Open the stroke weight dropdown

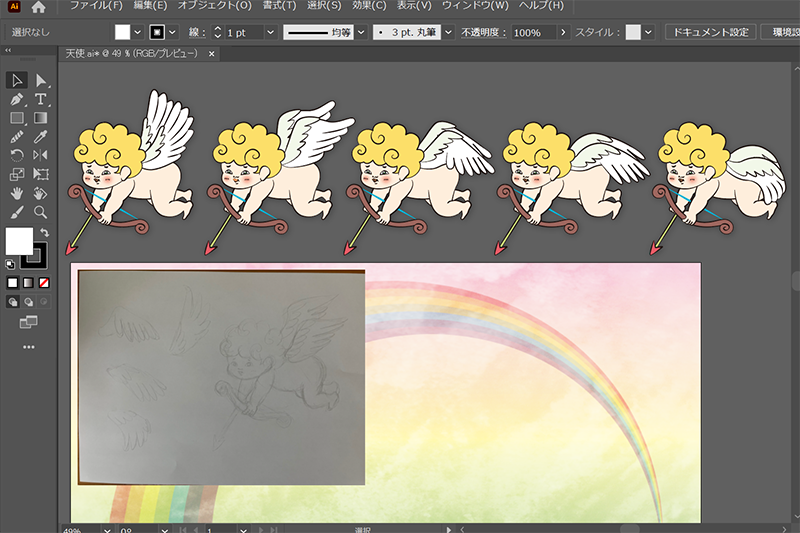pyautogui.click(x=271, y=33)
